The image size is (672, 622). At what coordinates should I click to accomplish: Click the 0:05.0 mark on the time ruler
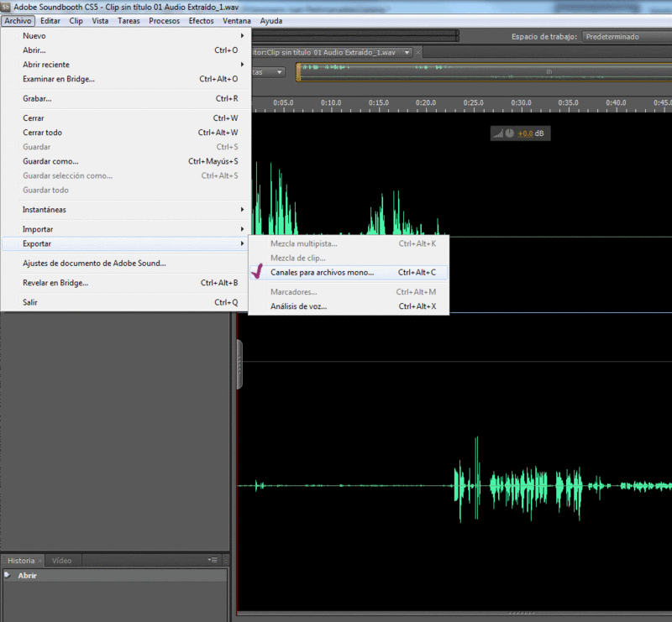pos(283,102)
